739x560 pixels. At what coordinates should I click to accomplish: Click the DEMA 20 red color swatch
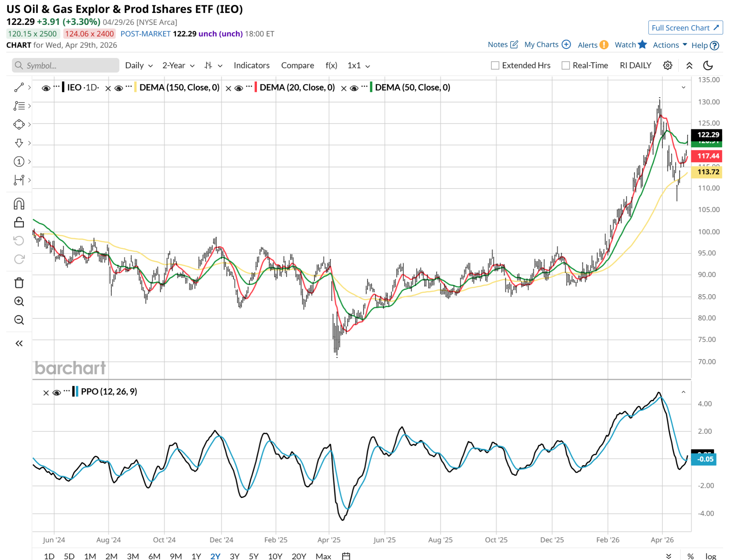tap(255, 87)
